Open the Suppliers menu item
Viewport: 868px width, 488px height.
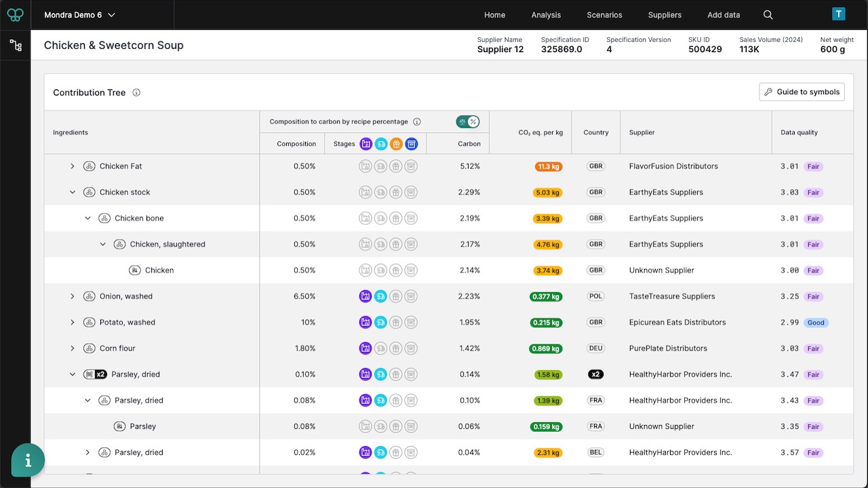click(x=665, y=15)
